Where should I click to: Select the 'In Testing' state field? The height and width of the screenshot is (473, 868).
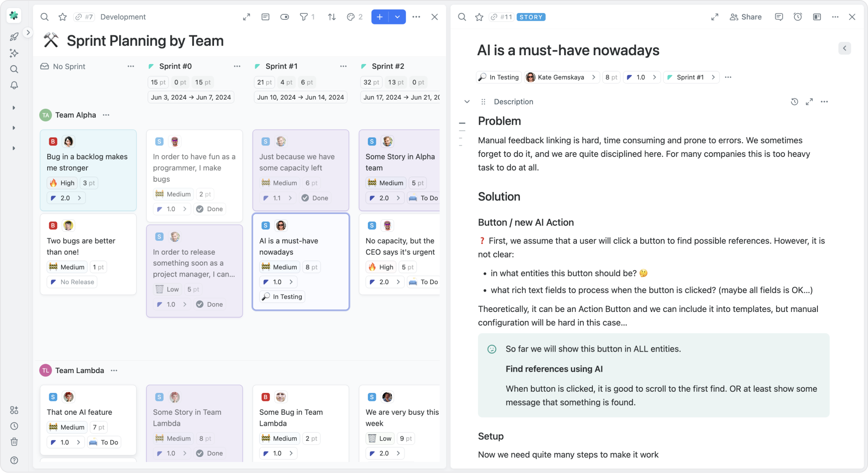pos(499,77)
